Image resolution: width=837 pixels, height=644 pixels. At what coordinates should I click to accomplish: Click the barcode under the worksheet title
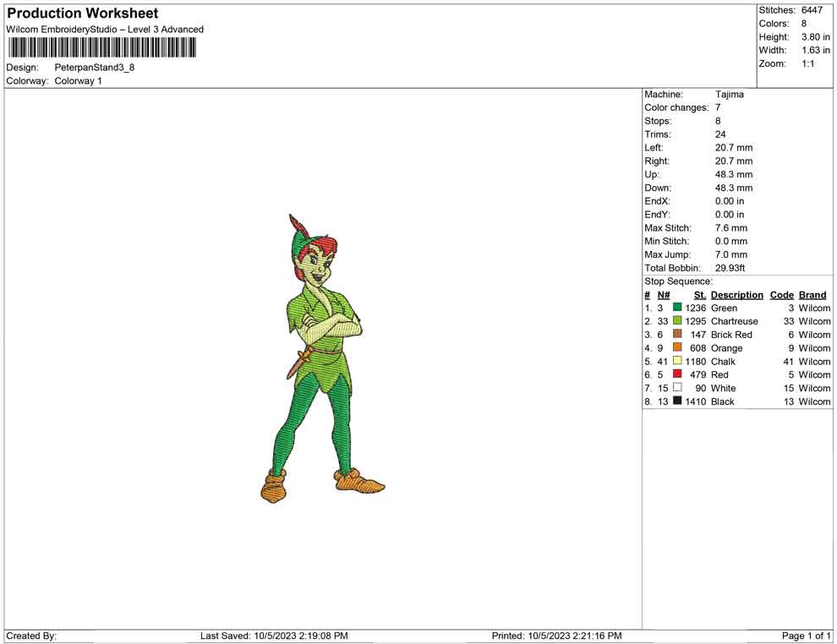[101, 48]
